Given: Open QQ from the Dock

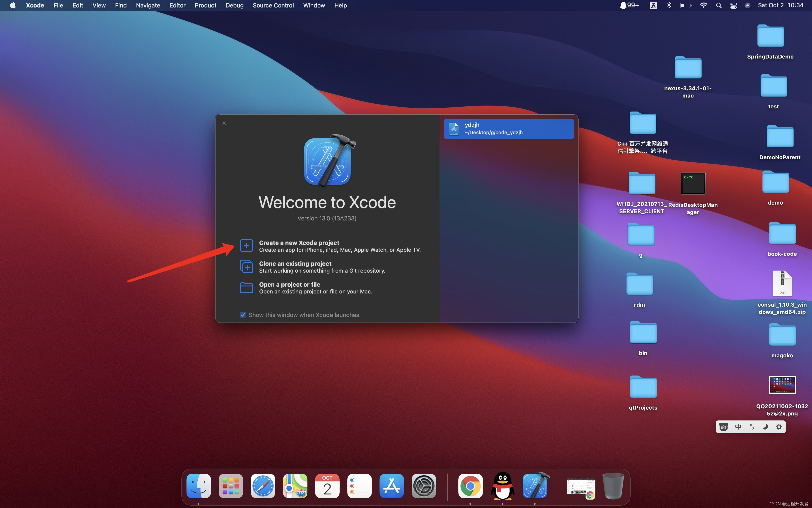Looking at the screenshot, I should [x=503, y=486].
